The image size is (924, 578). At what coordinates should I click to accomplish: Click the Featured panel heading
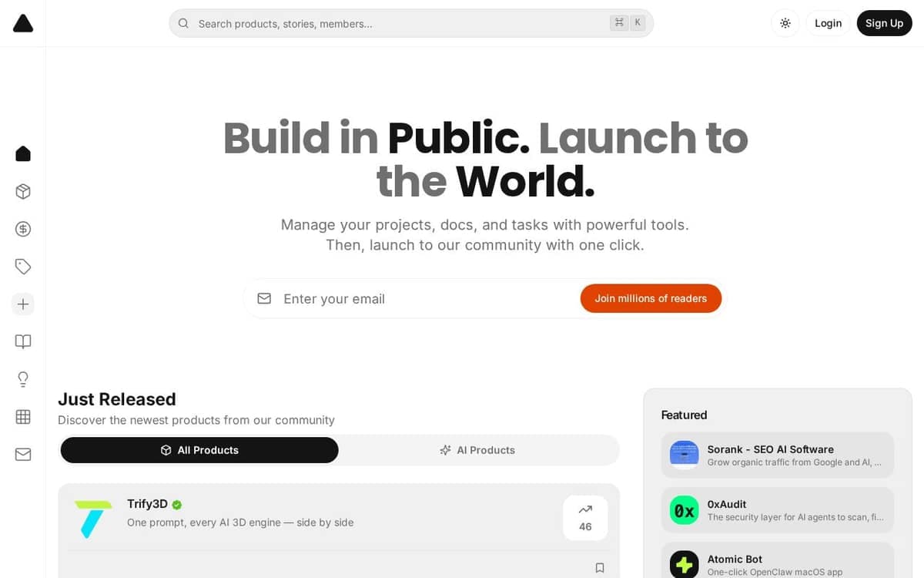[684, 415]
